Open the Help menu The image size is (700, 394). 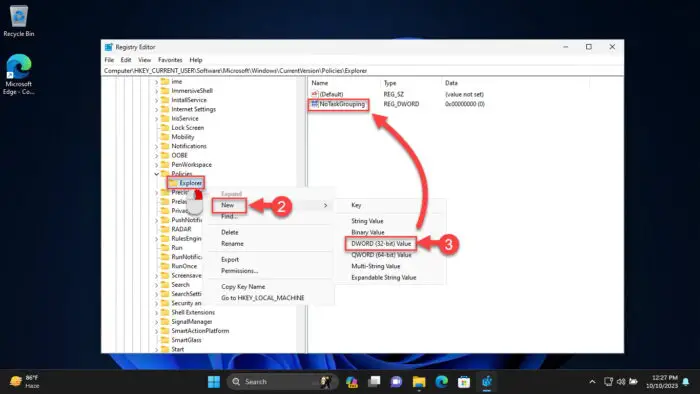click(196, 60)
